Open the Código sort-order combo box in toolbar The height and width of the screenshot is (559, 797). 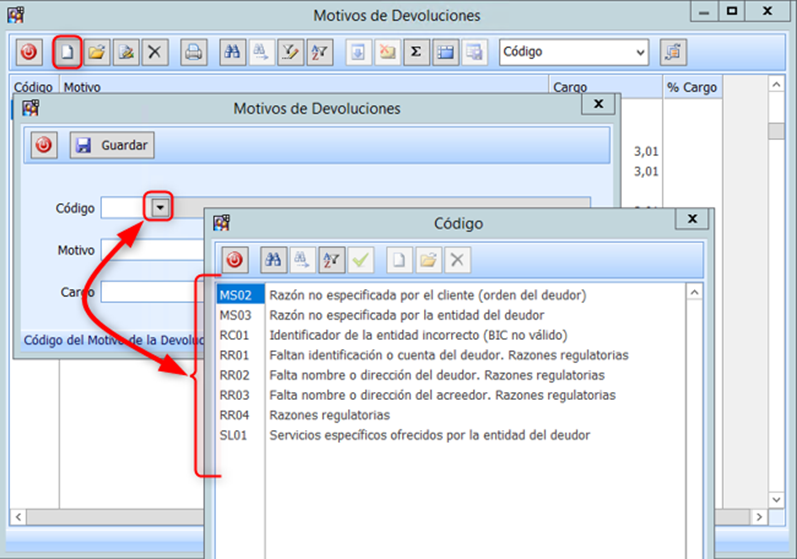coord(574,51)
